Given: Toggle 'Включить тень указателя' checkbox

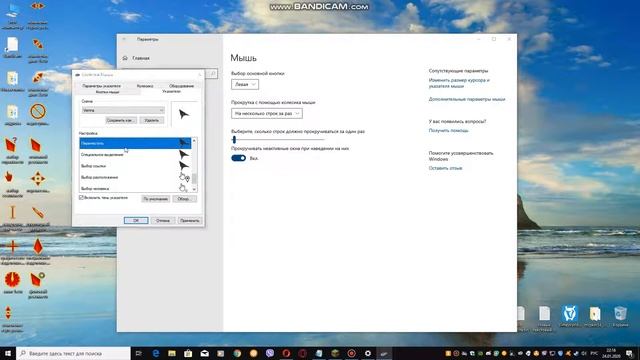Looking at the screenshot, I should (x=81, y=198).
